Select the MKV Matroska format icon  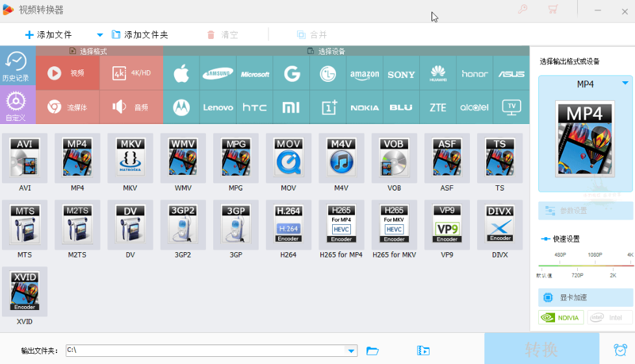point(130,158)
